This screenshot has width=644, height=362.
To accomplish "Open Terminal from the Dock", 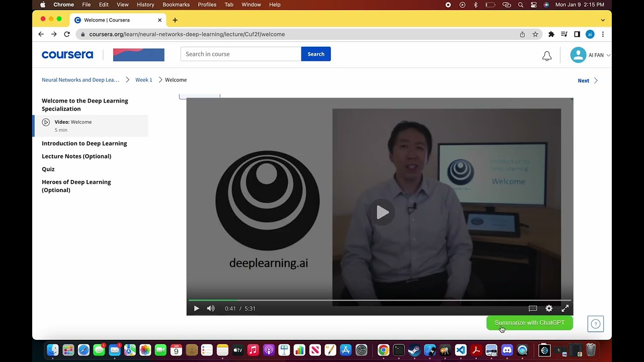I will coord(399,350).
